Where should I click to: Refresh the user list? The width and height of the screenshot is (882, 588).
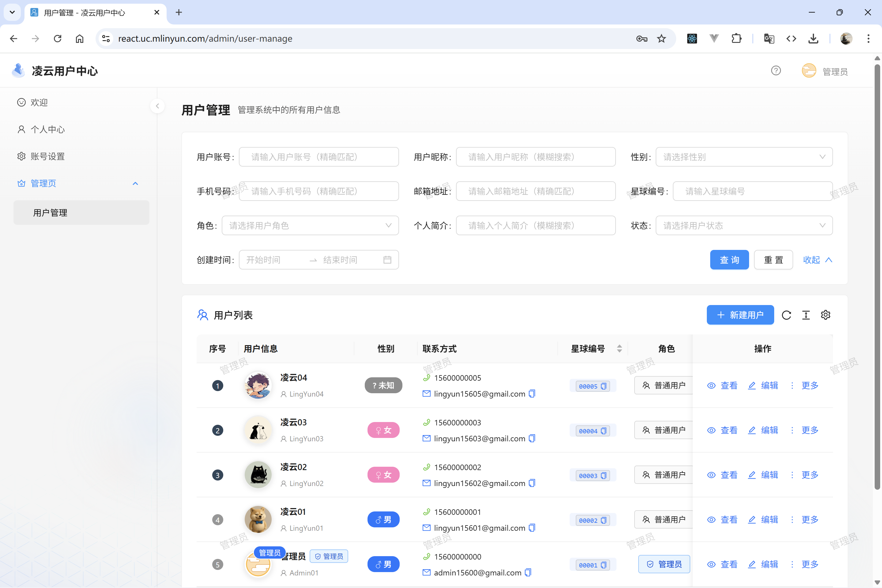pyautogui.click(x=787, y=315)
